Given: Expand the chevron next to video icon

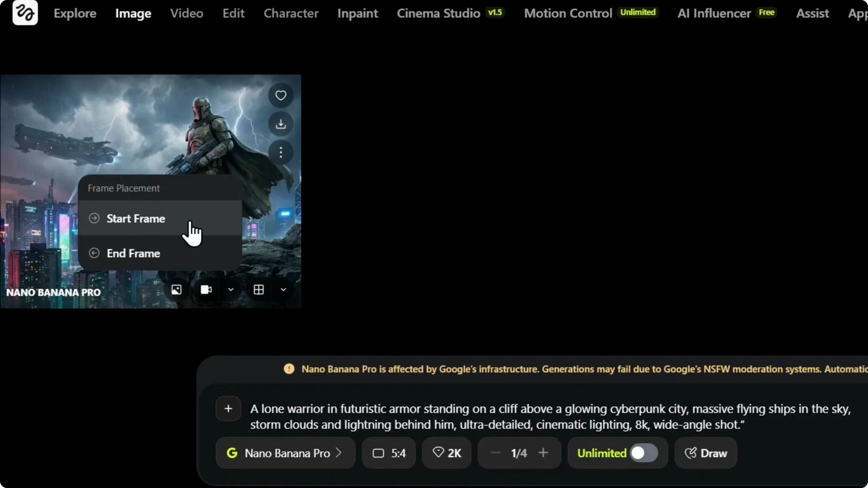Looking at the screenshot, I should click(x=231, y=290).
